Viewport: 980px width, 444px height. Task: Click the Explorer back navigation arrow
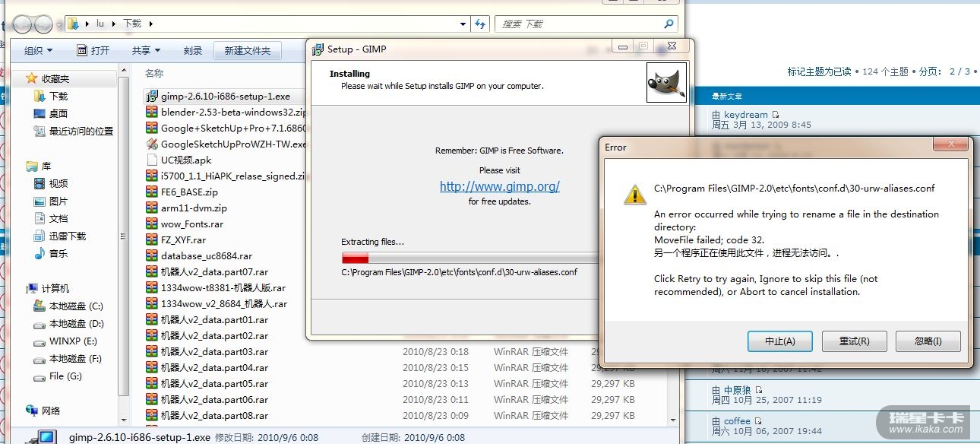click(x=23, y=24)
